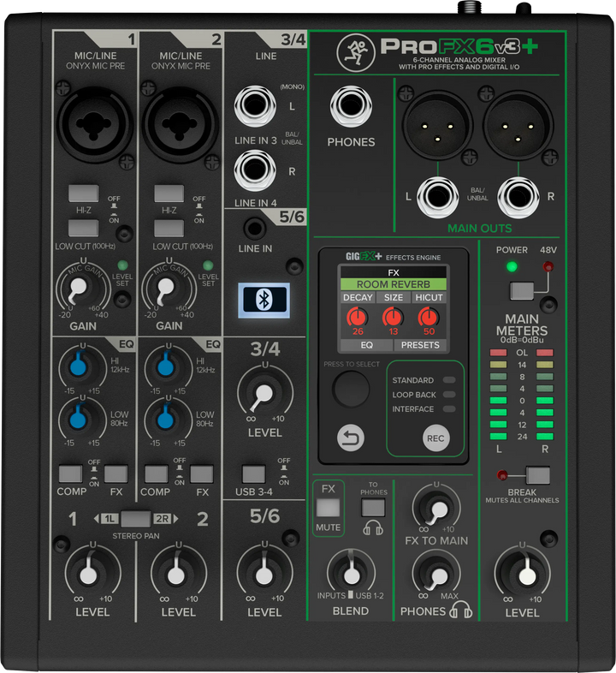Select the PRESETS tab on FX display
The height and width of the screenshot is (673, 616).
coord(420,345)
